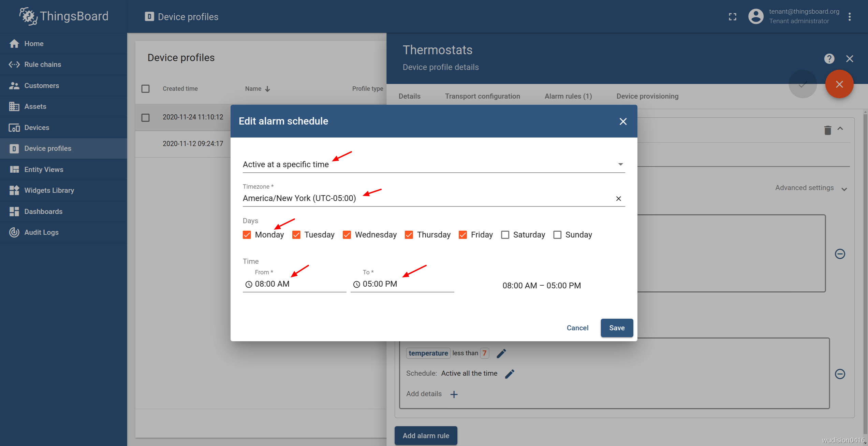Open the three-dot menu in top bar
868x446 pixels.
pos(849,17)
